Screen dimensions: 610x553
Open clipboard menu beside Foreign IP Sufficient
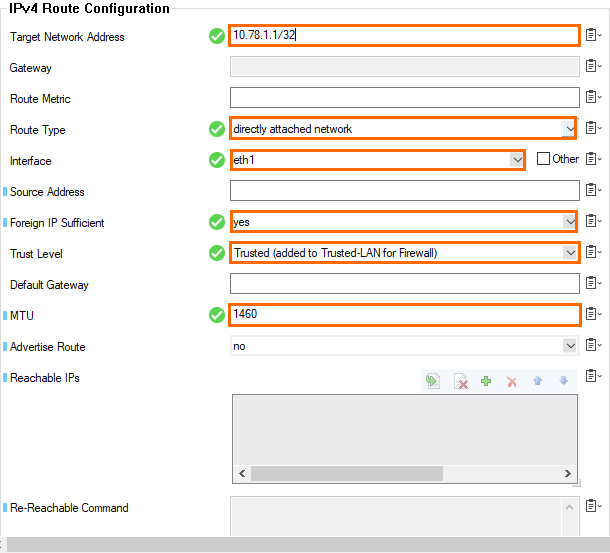tap(593, 221)
